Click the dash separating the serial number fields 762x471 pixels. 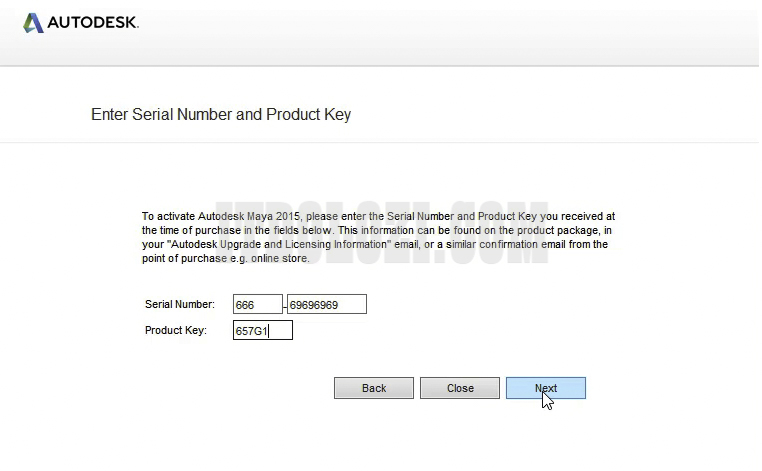(285, 304)
